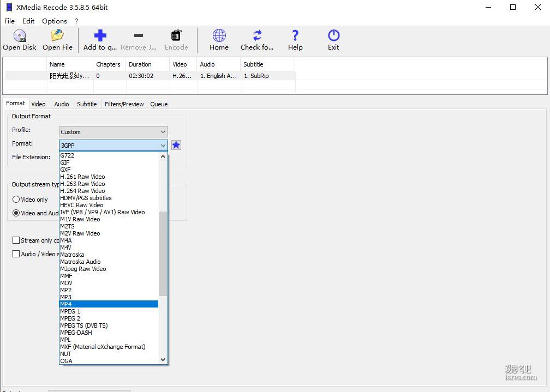Choose HEVC Raw Video format

tap(109, 205)
